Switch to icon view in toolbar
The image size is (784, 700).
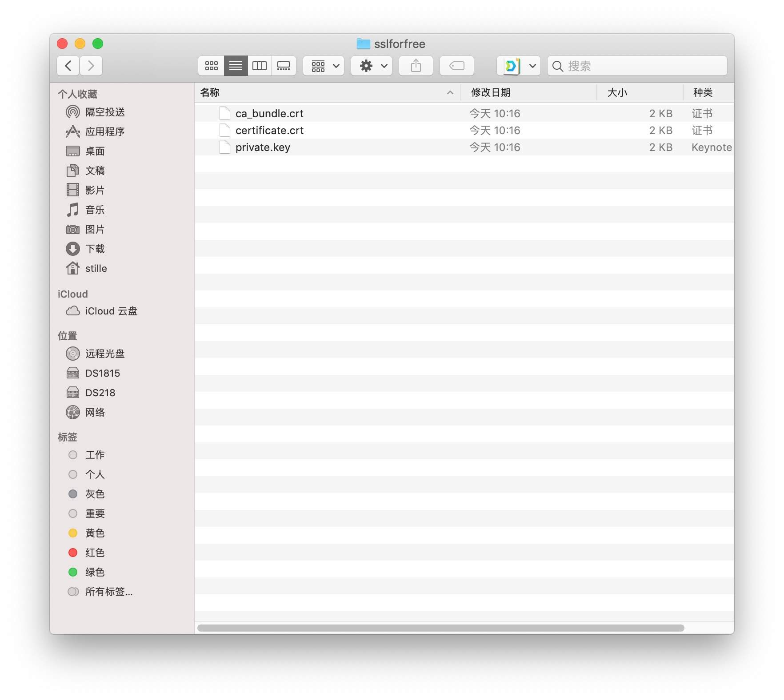[x=211, y=66]
